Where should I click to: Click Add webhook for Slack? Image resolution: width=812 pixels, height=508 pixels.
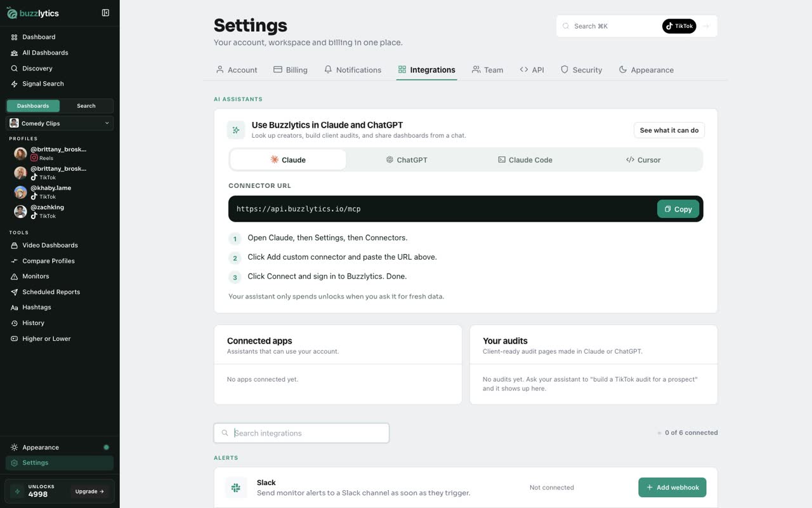coord(672,488)
